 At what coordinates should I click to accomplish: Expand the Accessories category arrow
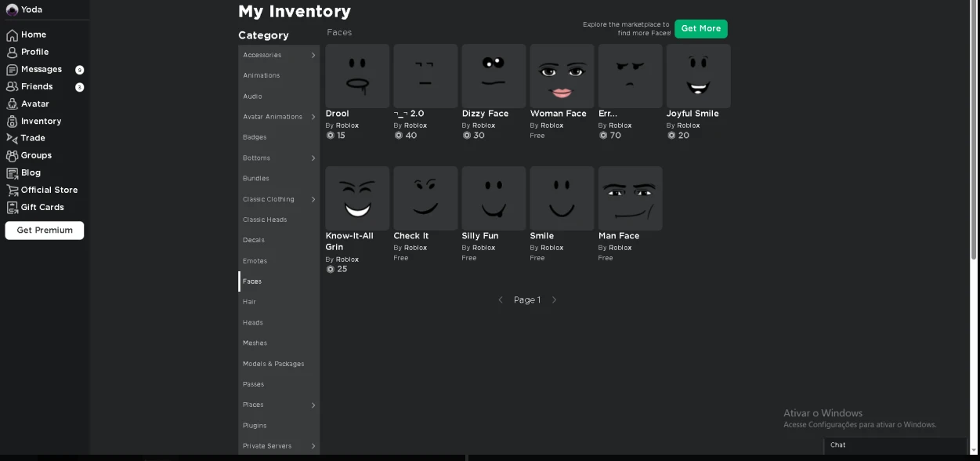(x=313, y=55)
